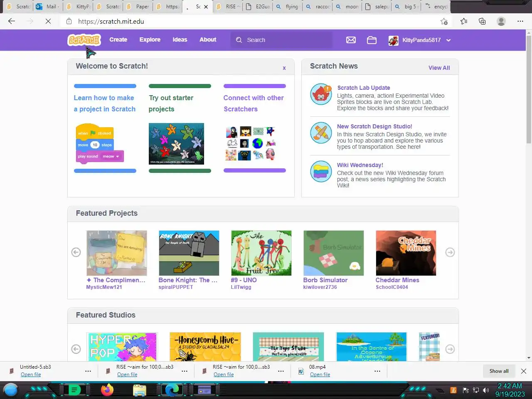
Task: Add this page to favorites star icon
Action: point(444,22)
